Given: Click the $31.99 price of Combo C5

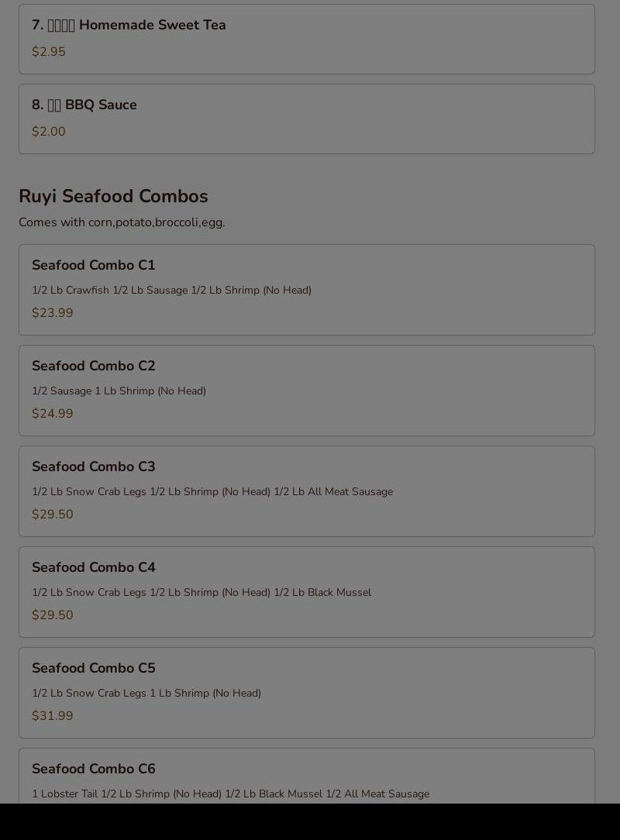Looking at the screenshot, I should [x=53, y=716].
